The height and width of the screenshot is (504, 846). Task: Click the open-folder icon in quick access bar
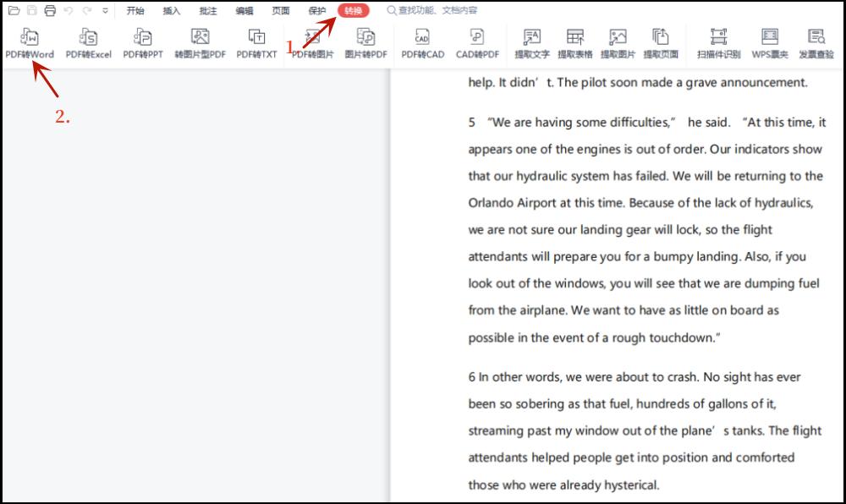click(14, 10)
